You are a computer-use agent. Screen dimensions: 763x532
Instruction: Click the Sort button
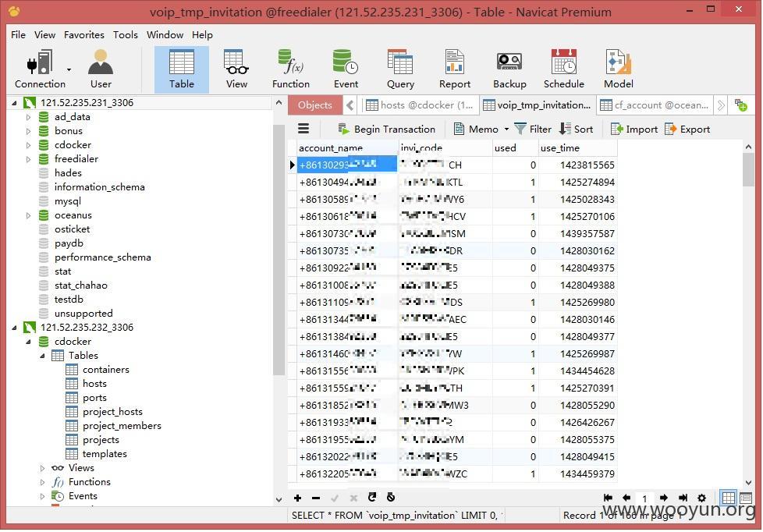point(576,129)
